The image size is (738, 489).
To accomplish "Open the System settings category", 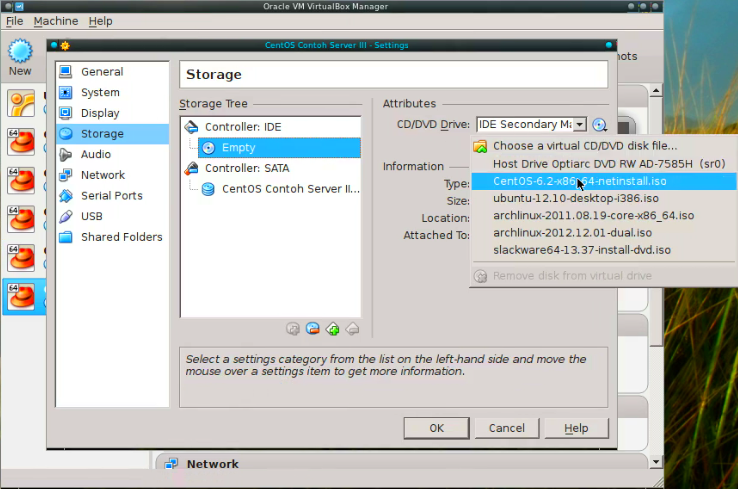I will (112, 92).
